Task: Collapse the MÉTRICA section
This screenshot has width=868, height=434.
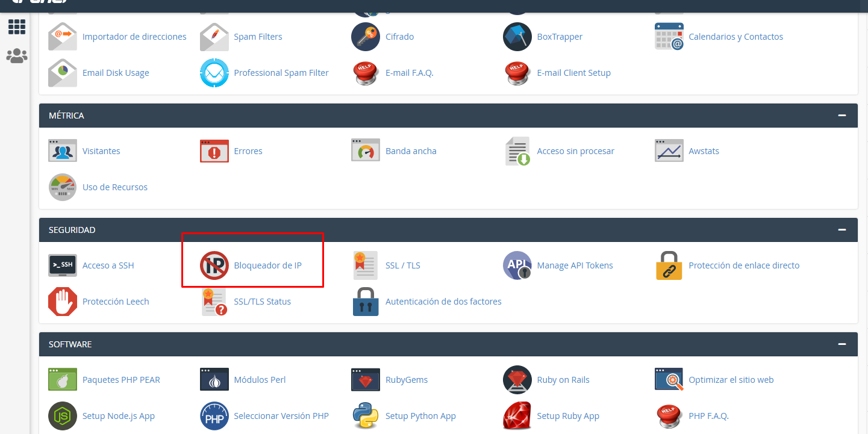Action: click(842, 116)
